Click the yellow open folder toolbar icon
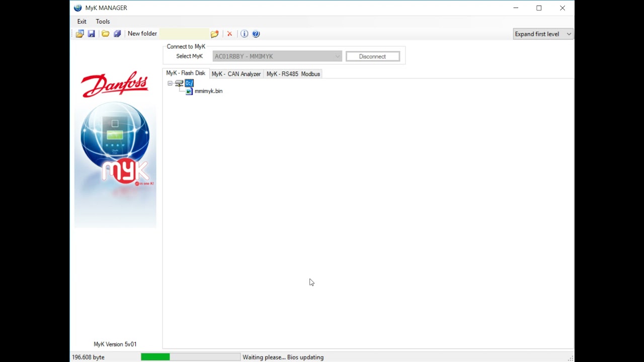644x362 pixels. (105, 34)
